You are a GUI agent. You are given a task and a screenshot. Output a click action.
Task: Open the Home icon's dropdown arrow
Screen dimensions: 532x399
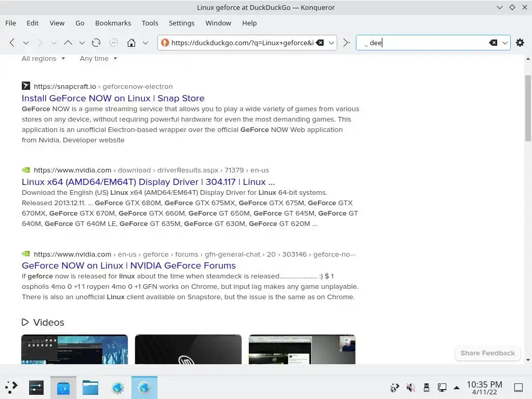pos(145,43)
